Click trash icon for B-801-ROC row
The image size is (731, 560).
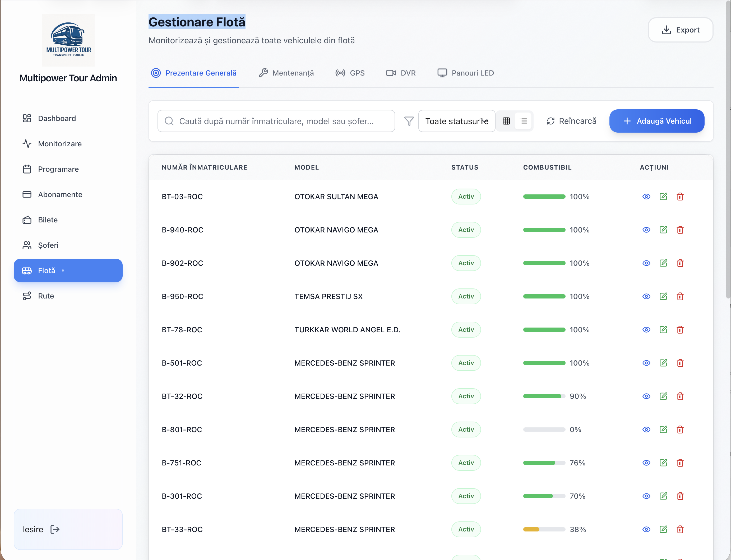(680, 429)
